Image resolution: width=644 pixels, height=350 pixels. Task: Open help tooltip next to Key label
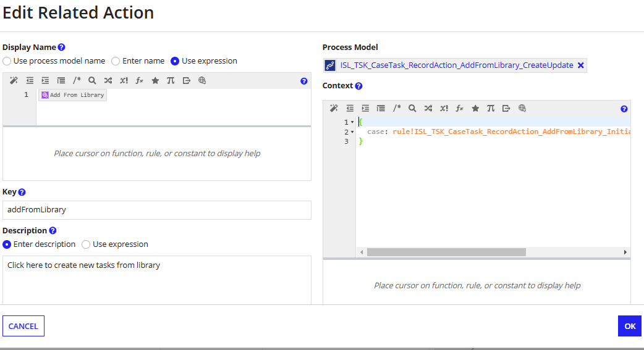(x=22, y=192)
